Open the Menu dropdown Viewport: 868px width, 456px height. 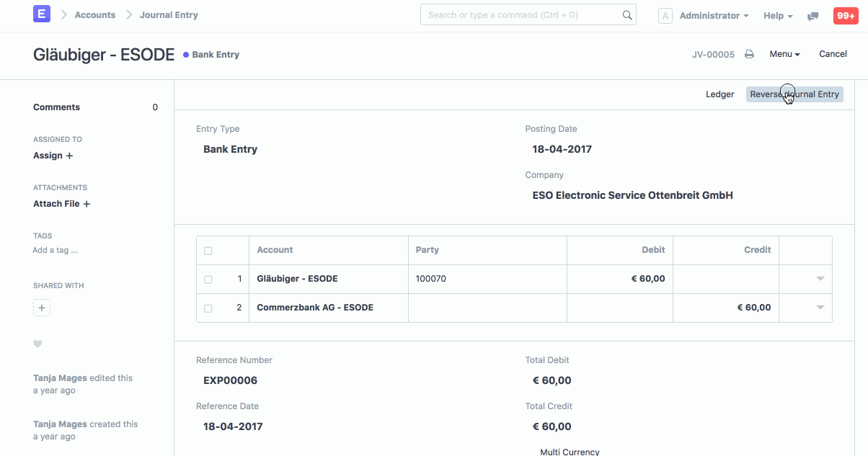[x=784, y=53]
